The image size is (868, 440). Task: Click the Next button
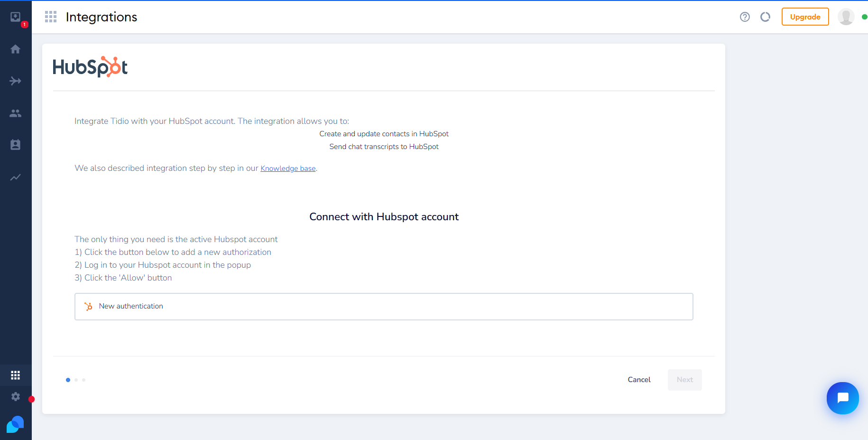[685, 380]
